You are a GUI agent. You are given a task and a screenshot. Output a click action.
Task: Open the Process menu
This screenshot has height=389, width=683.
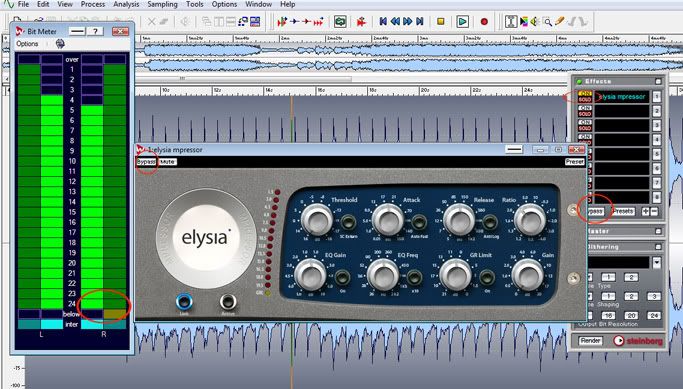pyautogui.click(x=93, y=4)
